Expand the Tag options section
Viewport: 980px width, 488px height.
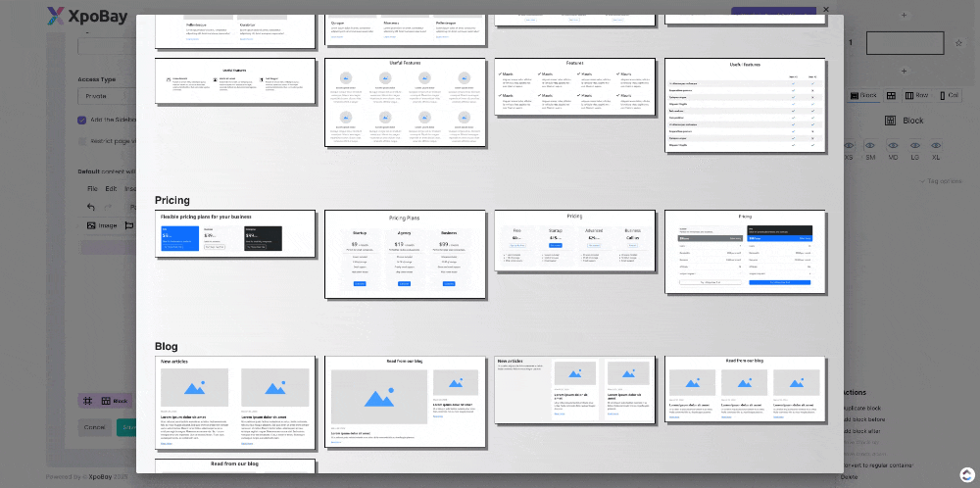click(943, 181)
